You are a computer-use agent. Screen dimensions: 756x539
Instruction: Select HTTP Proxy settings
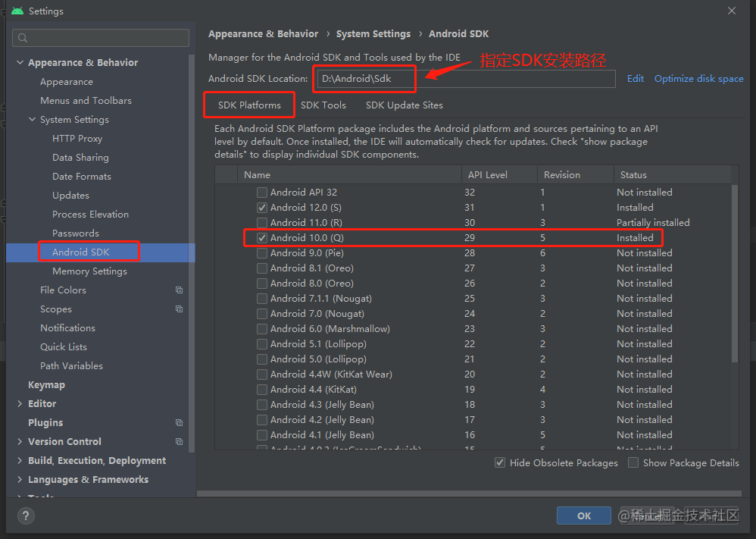coord(77,139)
